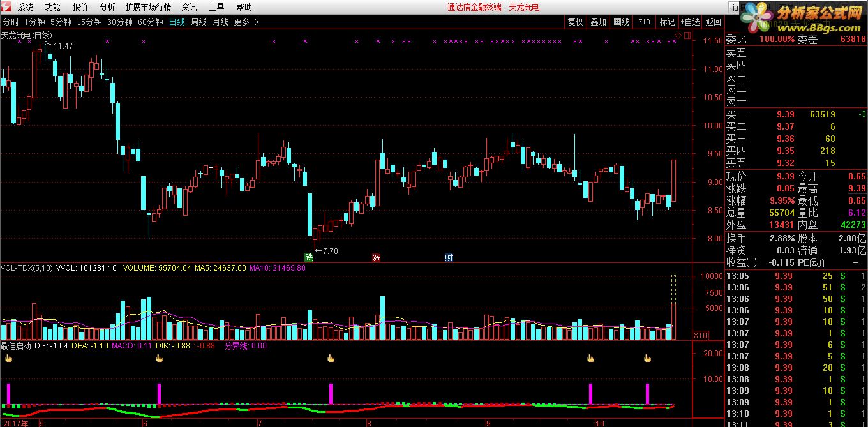Select the 日线 daily period tab
Image resolution: width=868 pixels, height=427 pixels.
pos(177,22)
